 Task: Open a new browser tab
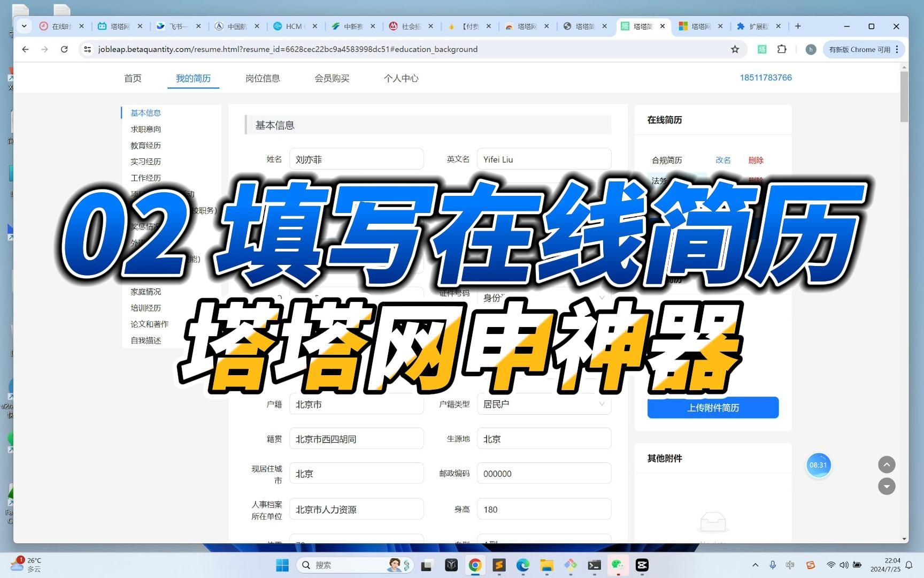pyautogui.click(x=798, y=26)
